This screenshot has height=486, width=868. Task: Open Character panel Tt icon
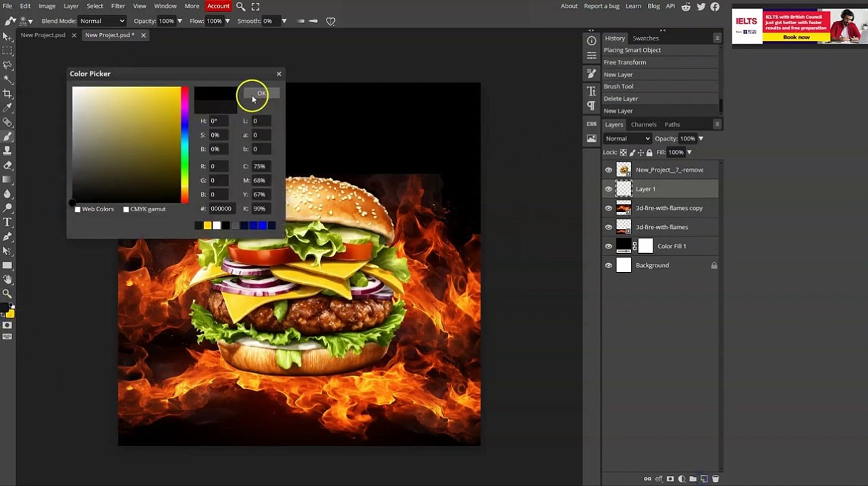pyautogui.click(x=591, y=90)
